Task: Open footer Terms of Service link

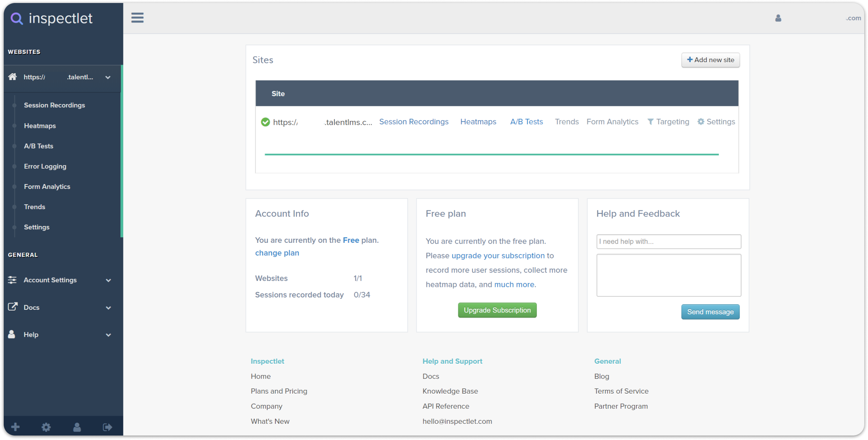Action: coord(621,391)
